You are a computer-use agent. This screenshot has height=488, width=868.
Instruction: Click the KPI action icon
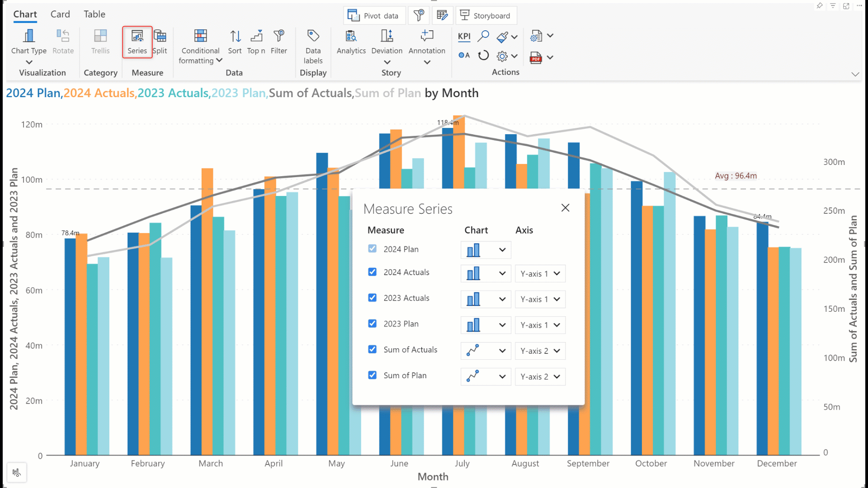click(464, 36)
